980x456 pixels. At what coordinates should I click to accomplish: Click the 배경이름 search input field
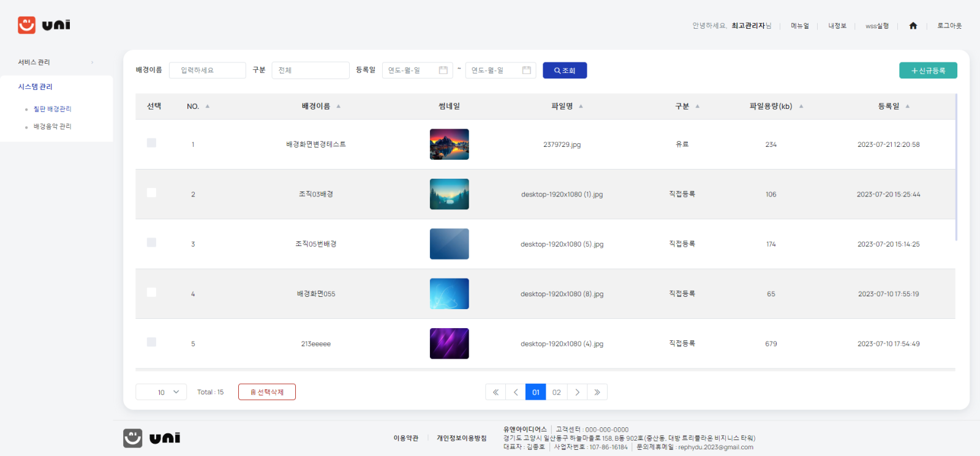[x=207, y=70]
